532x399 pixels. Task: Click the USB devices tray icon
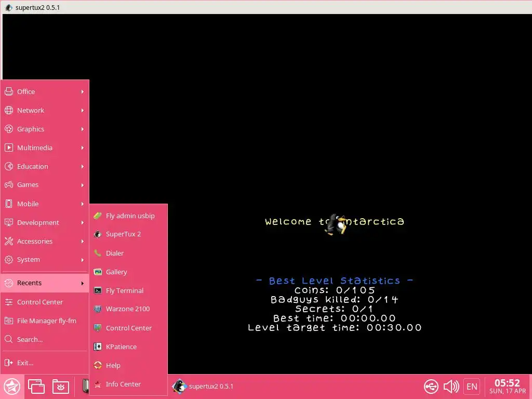(431, 387)
